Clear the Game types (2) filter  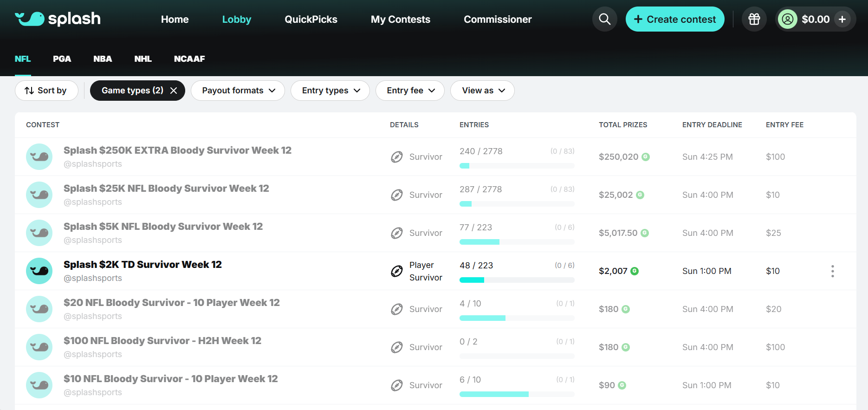click(x=174, y=91)
